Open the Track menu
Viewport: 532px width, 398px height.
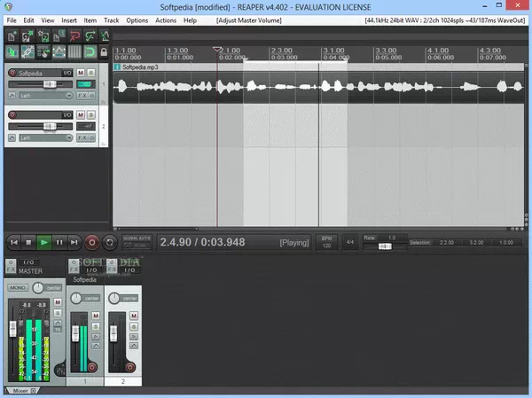coord(112,20)
